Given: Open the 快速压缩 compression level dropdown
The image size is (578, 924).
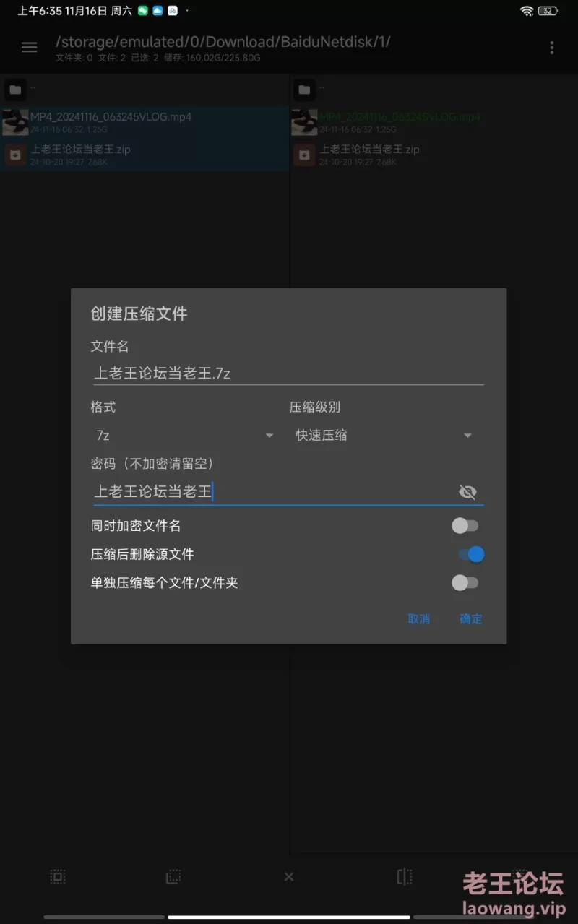Looking at the screenshot, I should click(383, 436).
